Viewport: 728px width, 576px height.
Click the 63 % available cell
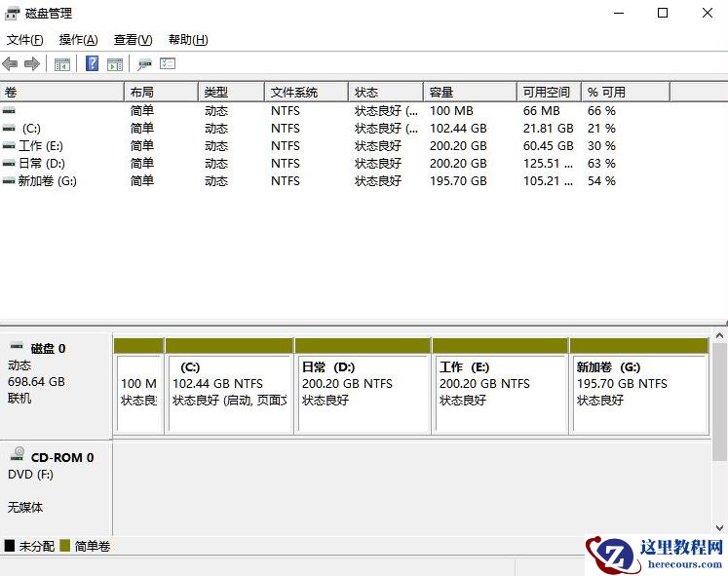pyautogui.click(x=601, y=164)
